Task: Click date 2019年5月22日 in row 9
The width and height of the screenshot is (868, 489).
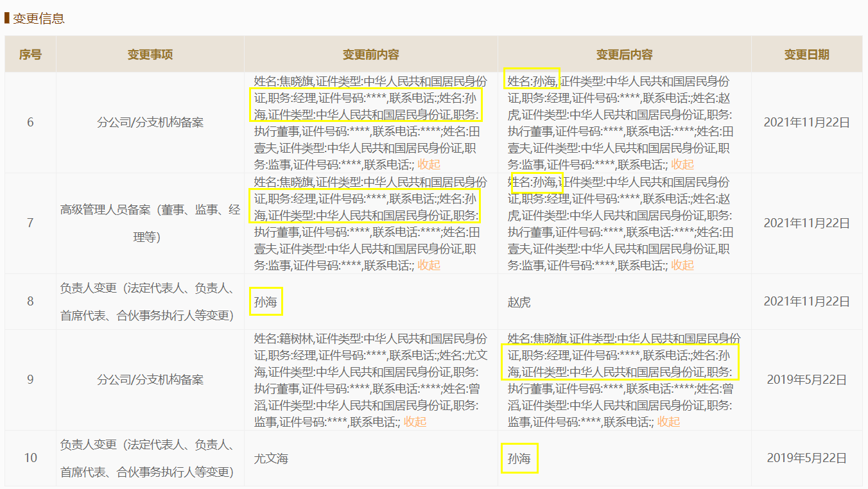Action: (806, 379)
